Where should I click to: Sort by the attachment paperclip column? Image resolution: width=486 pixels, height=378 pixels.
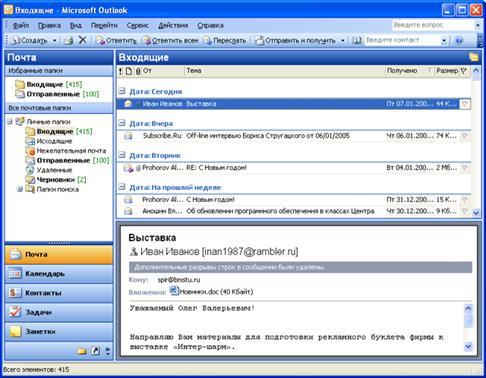(138, 71)
